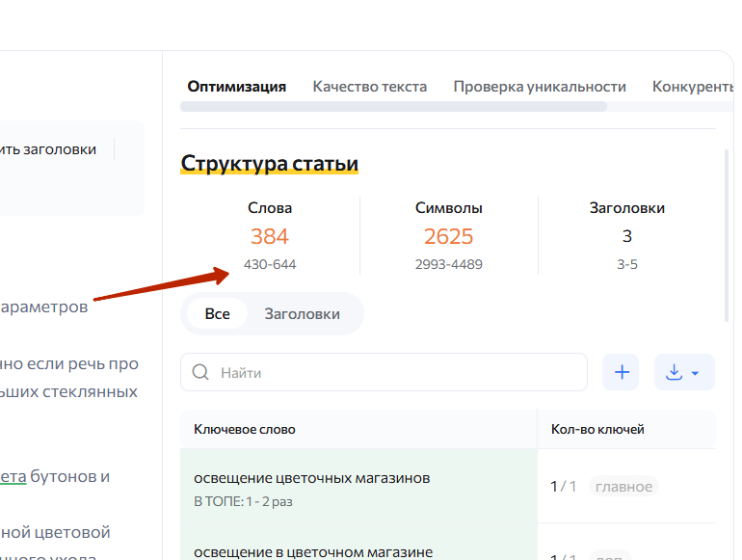Switch filter to 'Заголовки' pill under stats
The height and width of the screenshot is (560, 742).
[x=302, y=314]
